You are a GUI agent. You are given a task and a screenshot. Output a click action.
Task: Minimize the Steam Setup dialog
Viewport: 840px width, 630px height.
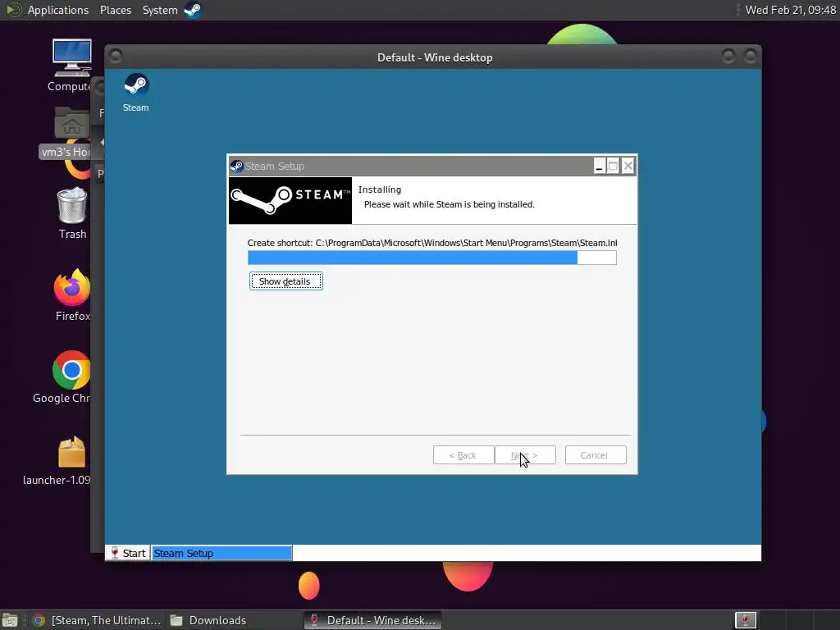[x=599, y=166]
